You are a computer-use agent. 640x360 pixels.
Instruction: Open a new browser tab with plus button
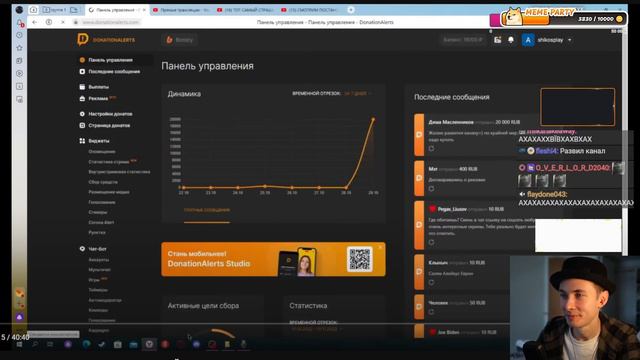[351, 10]
